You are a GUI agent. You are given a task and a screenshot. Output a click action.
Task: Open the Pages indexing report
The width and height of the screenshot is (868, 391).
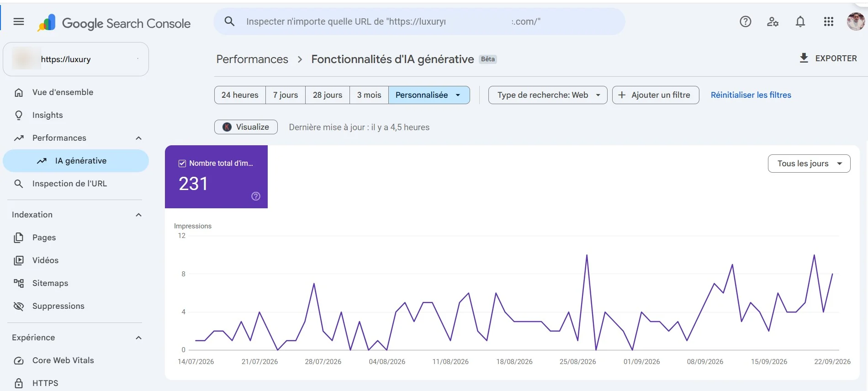click(x=76, y=238)
